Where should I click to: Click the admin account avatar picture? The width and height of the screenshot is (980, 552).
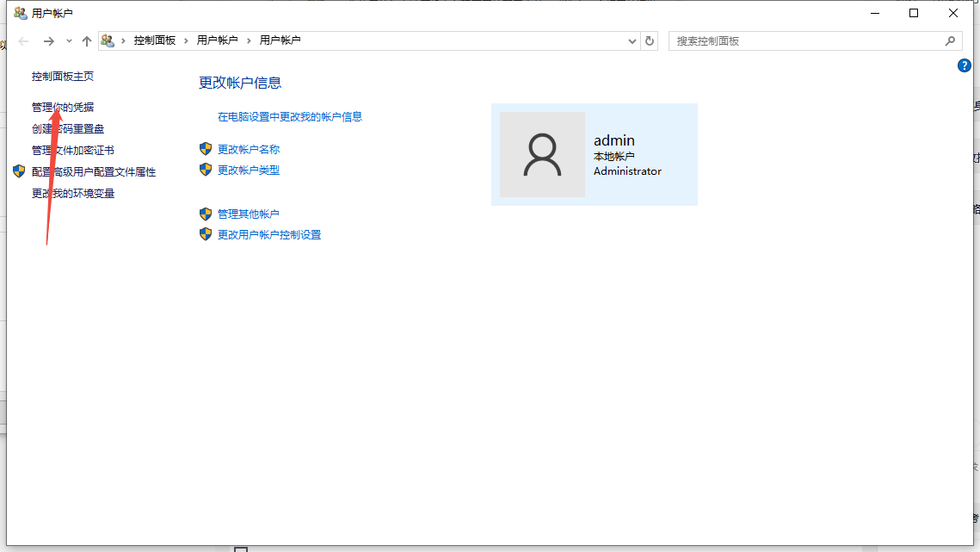pos(543,155)
